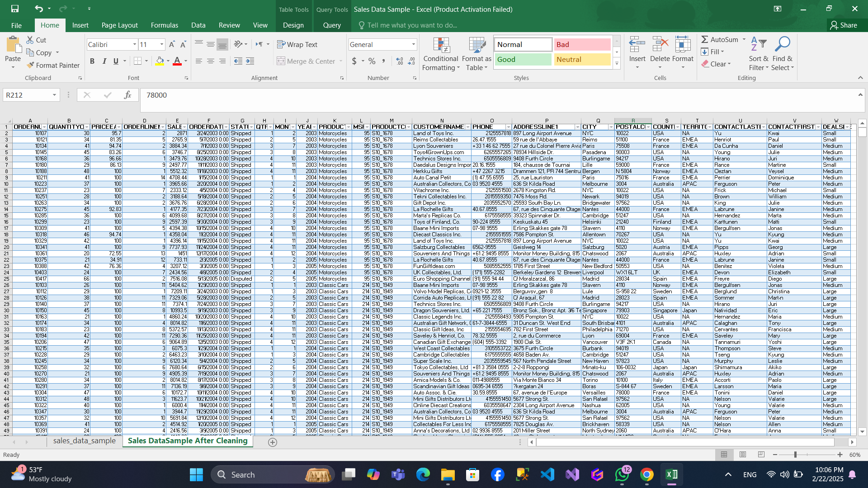868x488 pixels.
Task: Click the Share button
Action: (x=844, y=25)
